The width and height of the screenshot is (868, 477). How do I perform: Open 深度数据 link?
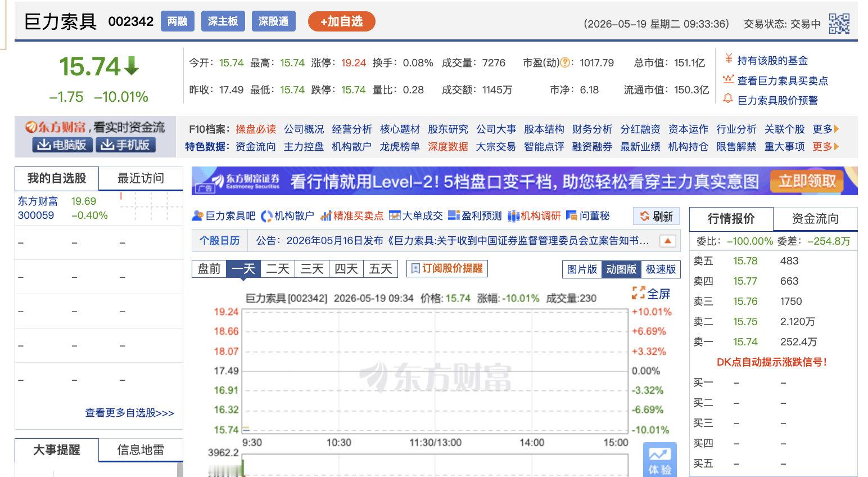point(448,147)
